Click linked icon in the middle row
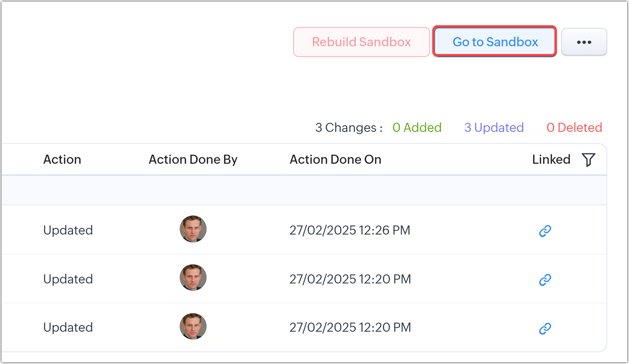 tap(545, 280)
